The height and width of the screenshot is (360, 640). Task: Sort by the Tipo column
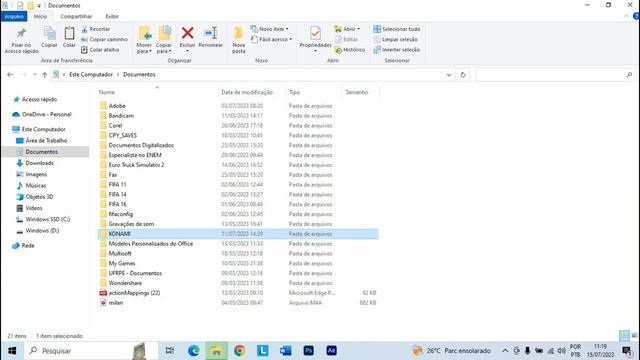tap(294, 92)
